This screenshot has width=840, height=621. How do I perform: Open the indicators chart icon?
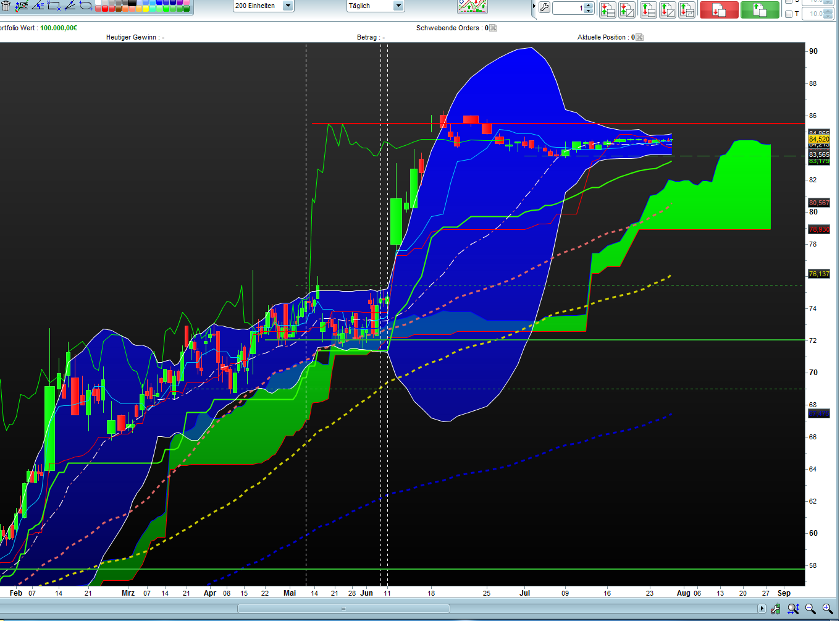pos(472,6)
